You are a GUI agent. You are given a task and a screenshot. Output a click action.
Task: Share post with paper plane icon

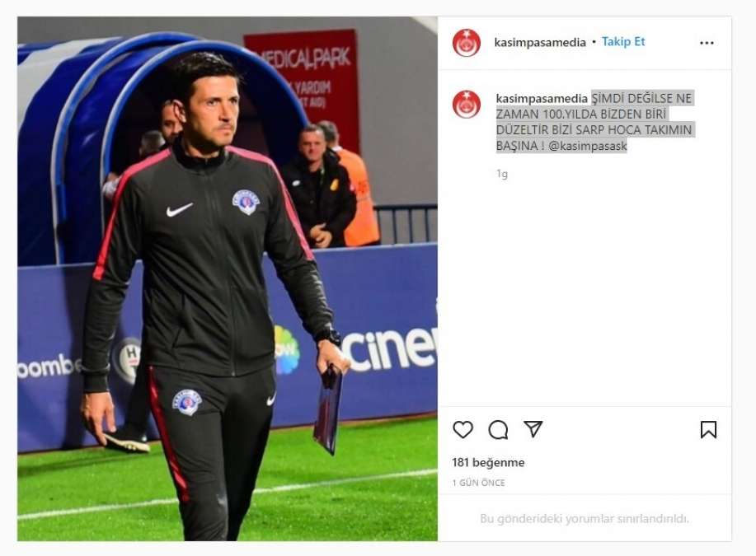(533, 429)
